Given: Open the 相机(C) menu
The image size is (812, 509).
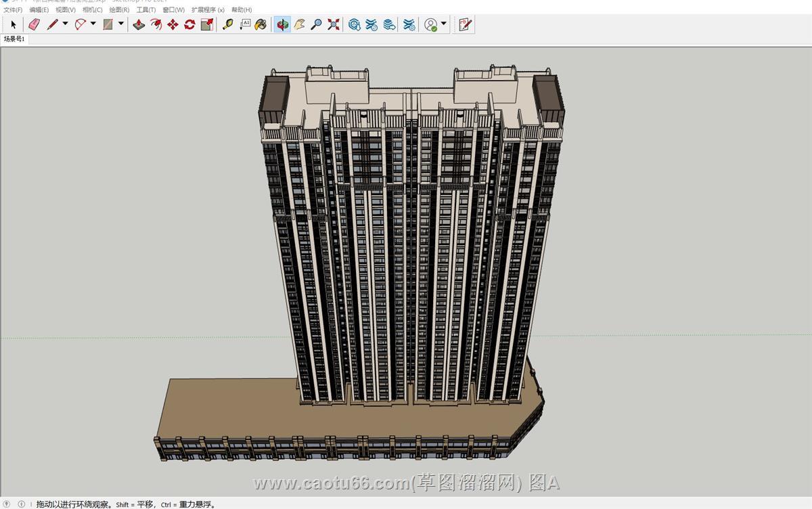Looking at the screenshot, I should pyautogui.click(x=93, y=10).
